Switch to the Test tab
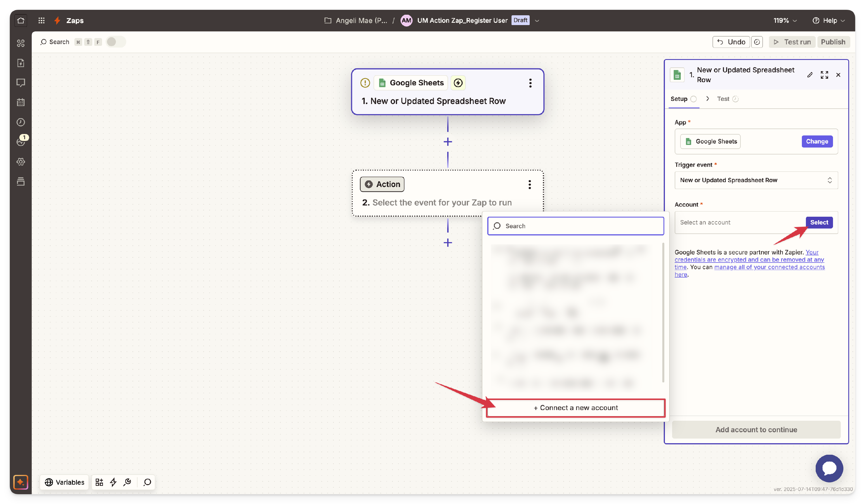Image resolution: width=865 pixels, height=504 pixels. (x=727, y=99)
